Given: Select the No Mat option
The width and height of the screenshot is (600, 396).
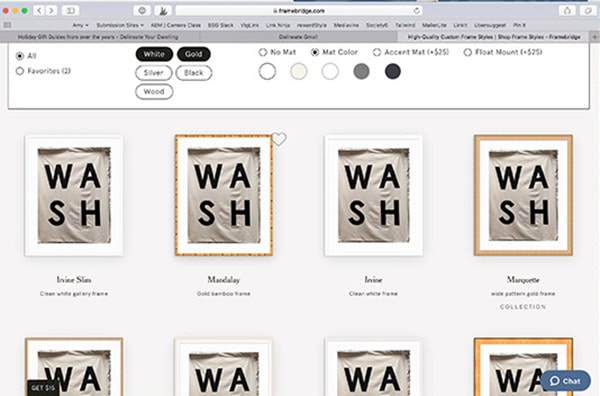Looking at the screenshot, I should coord(263,52).
